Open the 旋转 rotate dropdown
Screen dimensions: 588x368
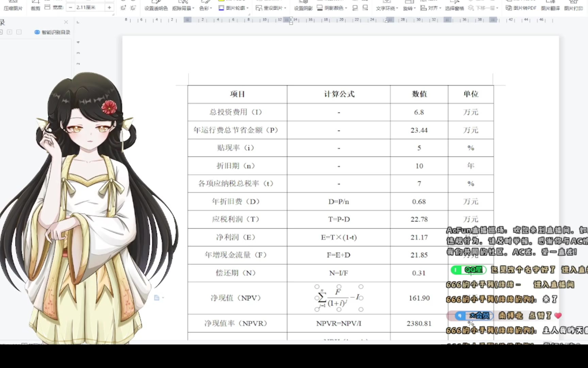(x=409, y=5)
